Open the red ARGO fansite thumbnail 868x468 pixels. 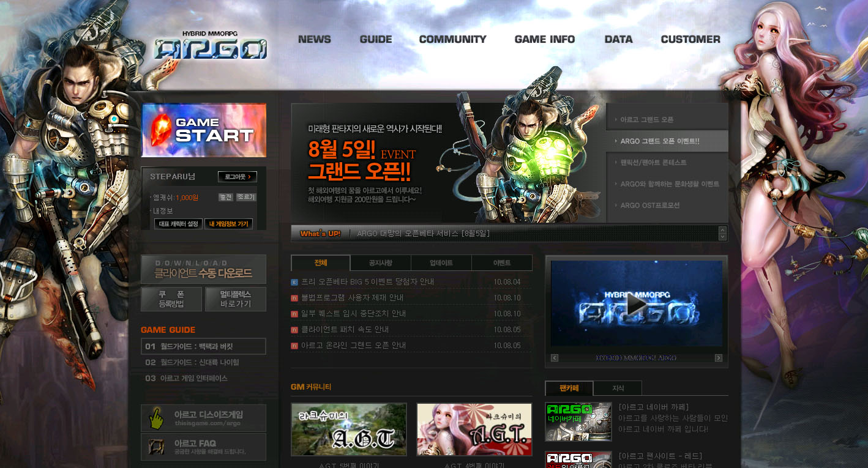tap(578, 460)
